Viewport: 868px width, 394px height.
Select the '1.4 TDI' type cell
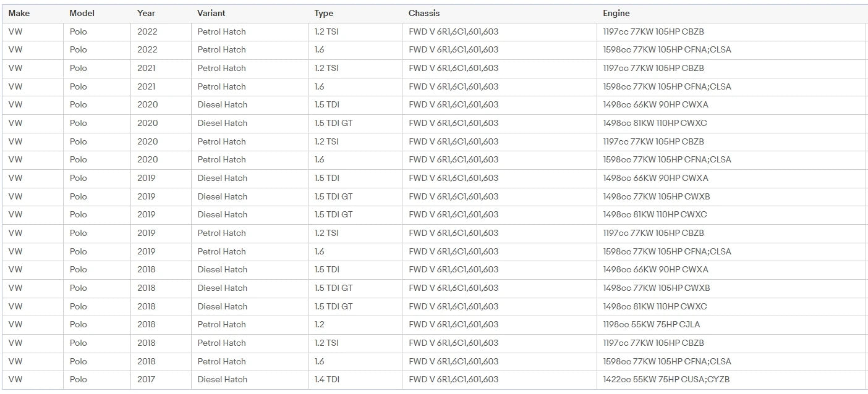coord(326,379)
